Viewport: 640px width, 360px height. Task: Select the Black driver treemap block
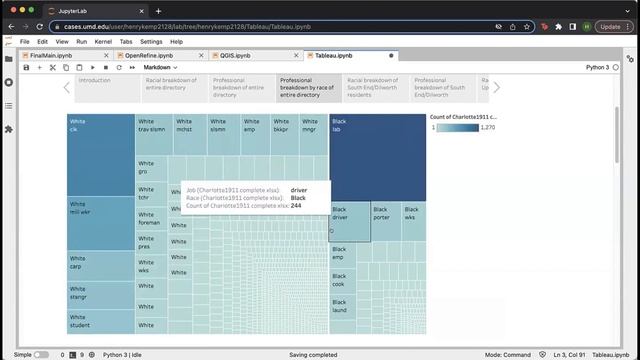click(349, 222)
